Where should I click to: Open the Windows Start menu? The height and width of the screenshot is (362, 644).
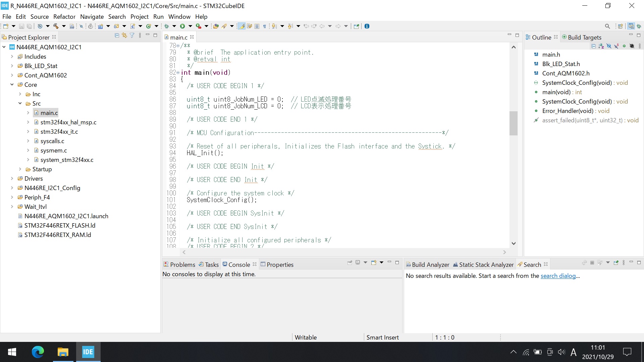[x=12, y=352]
